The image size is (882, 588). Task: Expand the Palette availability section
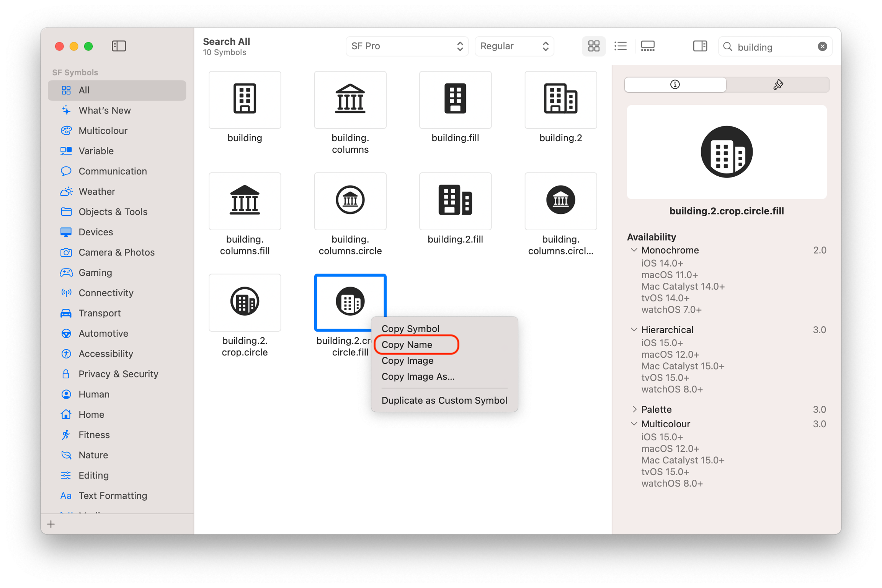pyautogui.click(x=634, y=409)
